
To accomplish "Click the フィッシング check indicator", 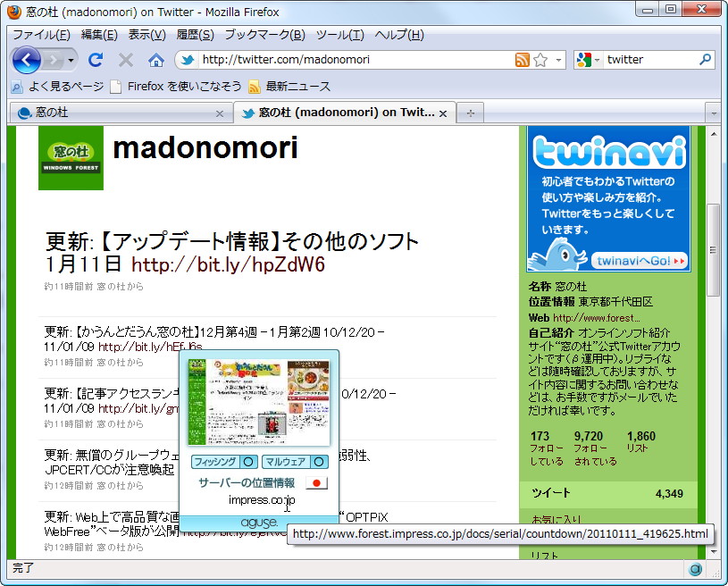I will pyautogui.click(x=224, y=462).
